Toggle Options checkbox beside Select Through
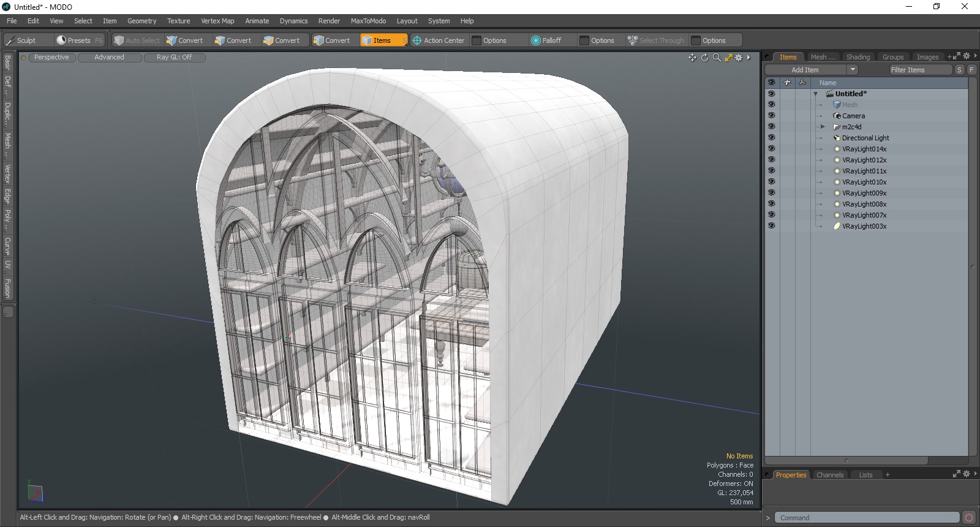The width and height of the screenshot is (980, 527). pos(696,40)
